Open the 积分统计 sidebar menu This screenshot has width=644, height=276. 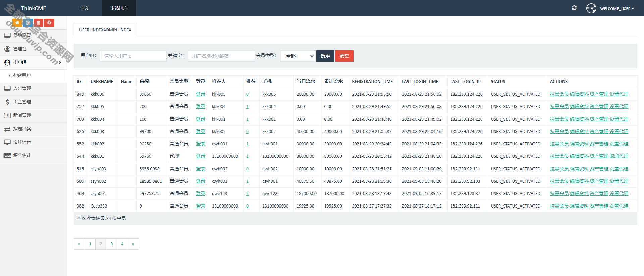click(33, 155)
